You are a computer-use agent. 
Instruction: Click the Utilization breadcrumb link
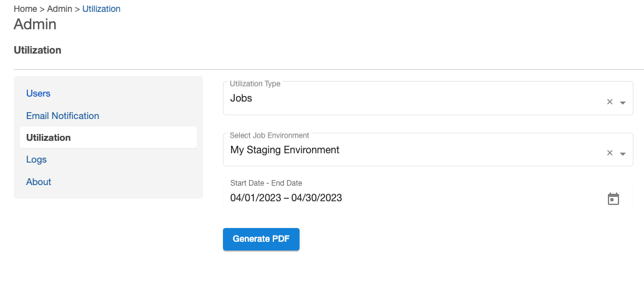(x=102, y=9)
